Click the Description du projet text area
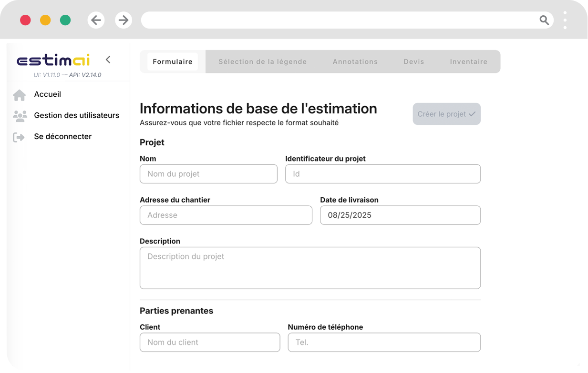Viewport: 588px width, 373px height. coord(310,268)
